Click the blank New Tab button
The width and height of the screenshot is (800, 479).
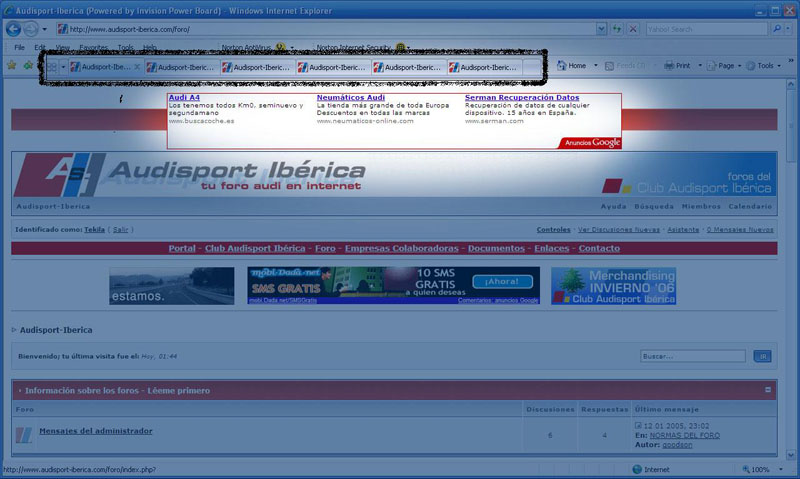tap(531, 67)
